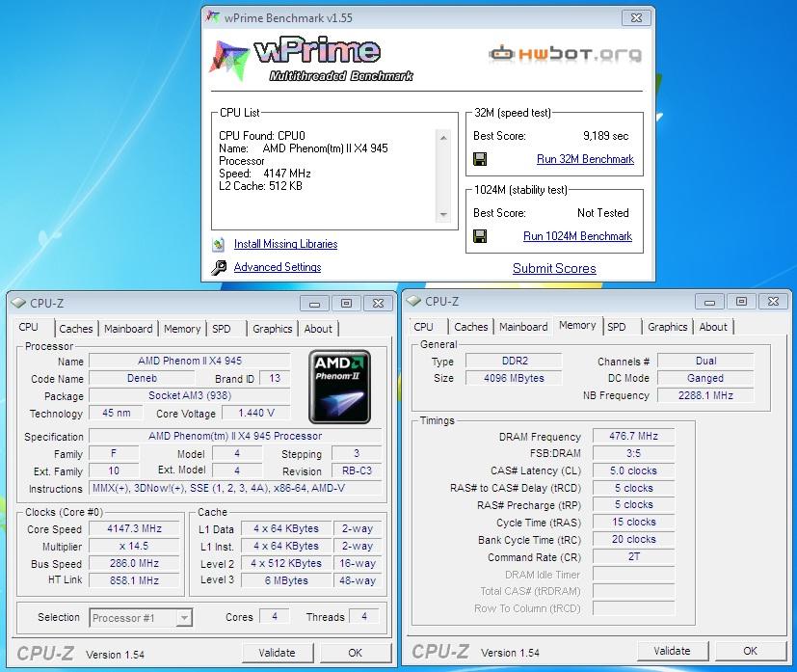The height and width of the screenshot is (672, 797).
Task: Run the 1024M Benchmark
Action: (x=577, y=236)
